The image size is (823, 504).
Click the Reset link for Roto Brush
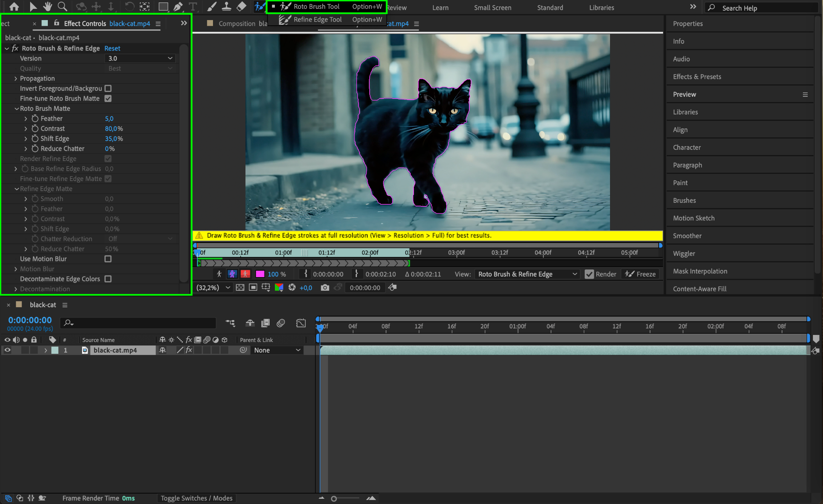click(112, 48)
